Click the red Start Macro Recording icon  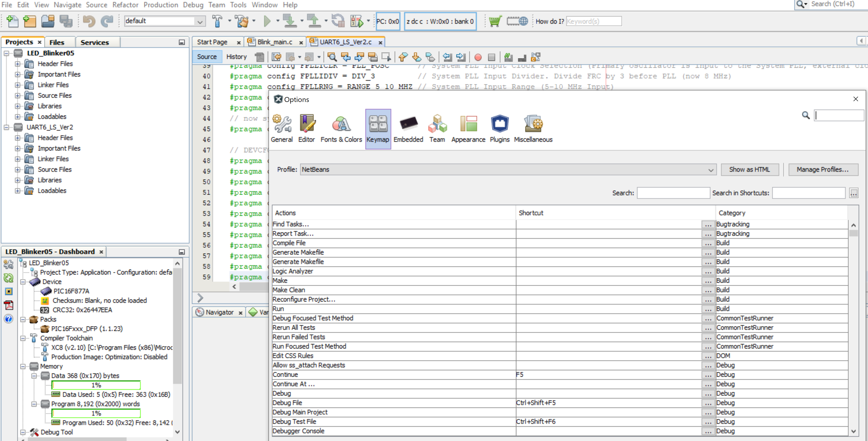click(478, 57)
